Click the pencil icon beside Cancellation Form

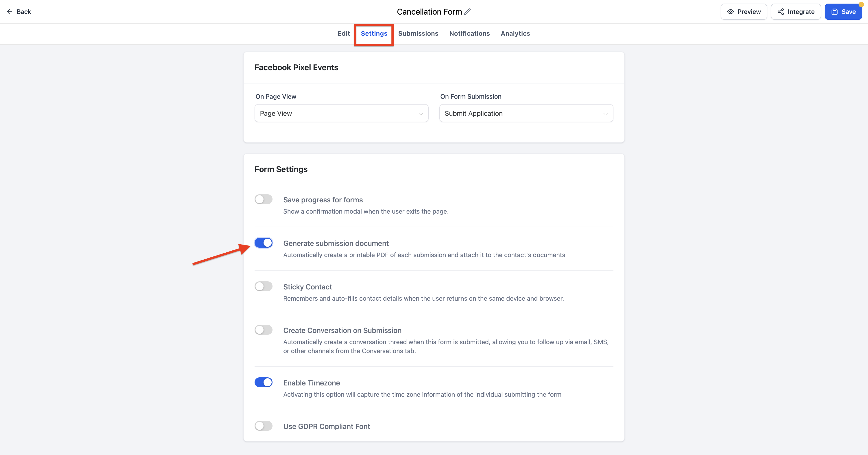click(x=467, y=12)
